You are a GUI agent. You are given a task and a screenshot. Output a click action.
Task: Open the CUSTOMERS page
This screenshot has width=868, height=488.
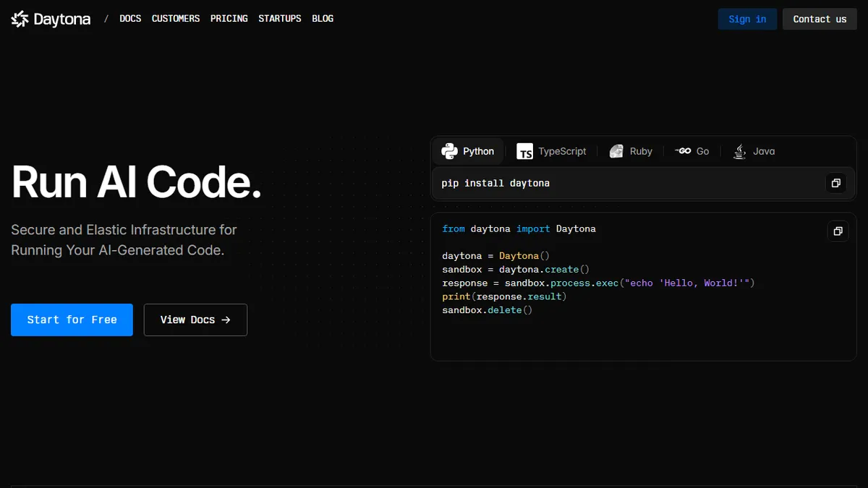coord(176,19)
